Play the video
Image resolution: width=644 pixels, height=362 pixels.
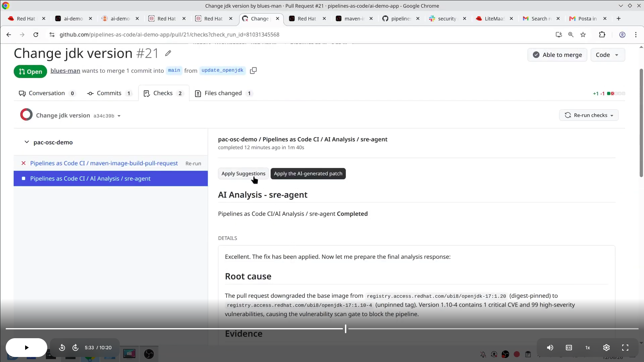tap(26, 348)
